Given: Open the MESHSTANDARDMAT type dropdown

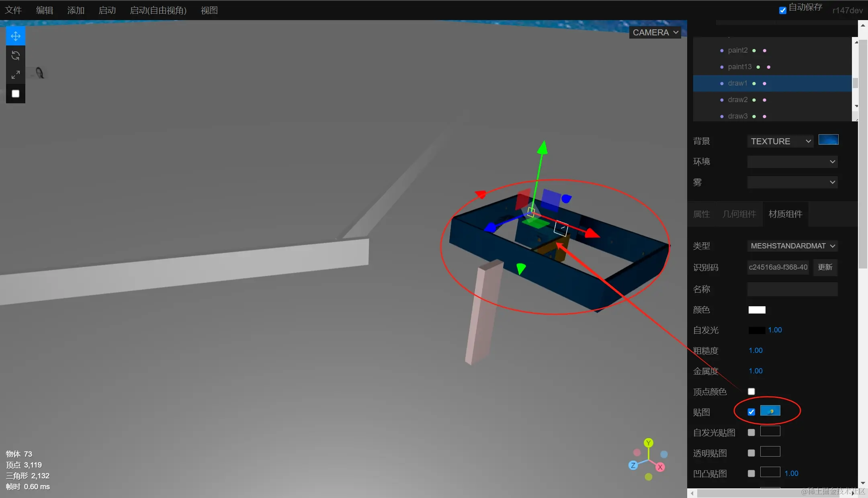Looking at the screenshot, I should pos(792,246).
